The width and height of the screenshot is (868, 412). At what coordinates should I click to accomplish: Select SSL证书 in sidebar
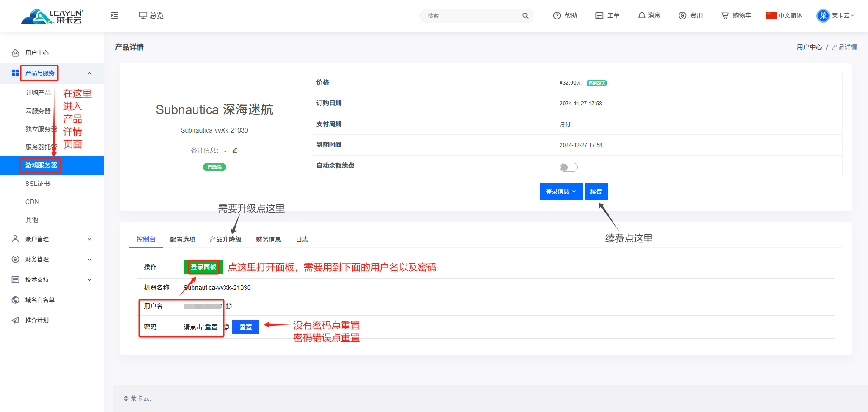[38, 184]
